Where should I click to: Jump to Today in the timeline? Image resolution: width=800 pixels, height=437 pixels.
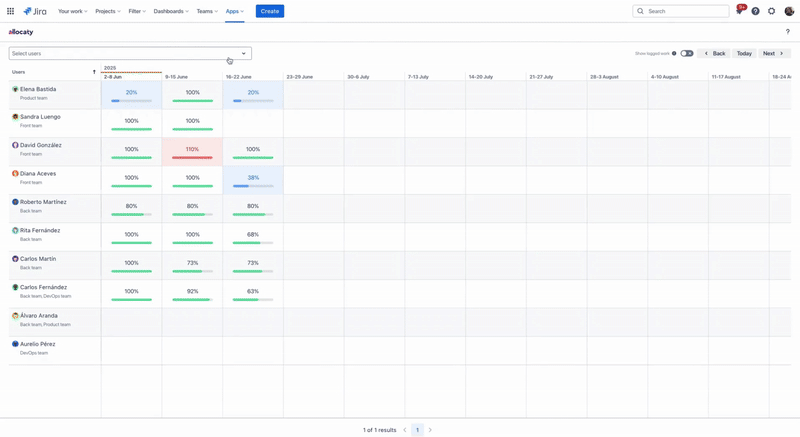pyautogui.click(x=744, y=53)
